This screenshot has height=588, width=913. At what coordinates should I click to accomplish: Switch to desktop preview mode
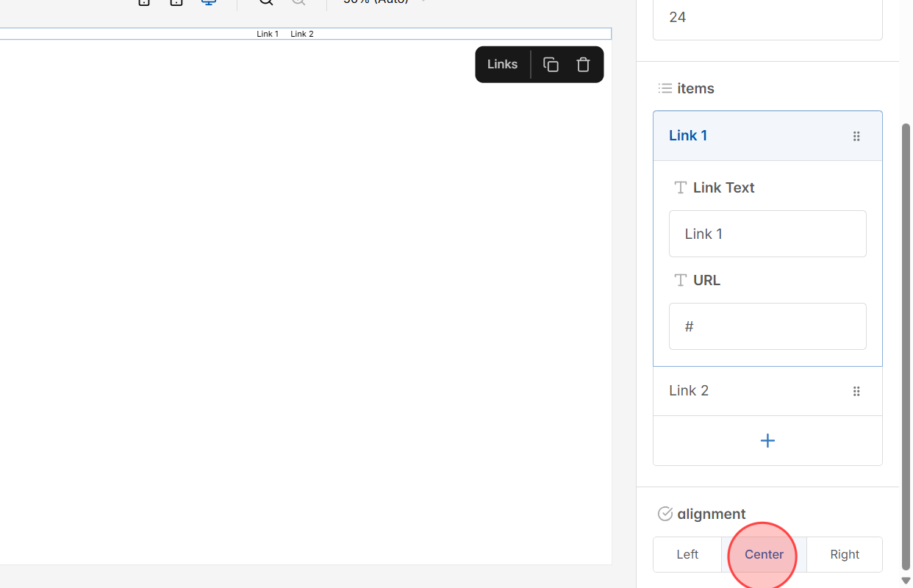[208, 3]
